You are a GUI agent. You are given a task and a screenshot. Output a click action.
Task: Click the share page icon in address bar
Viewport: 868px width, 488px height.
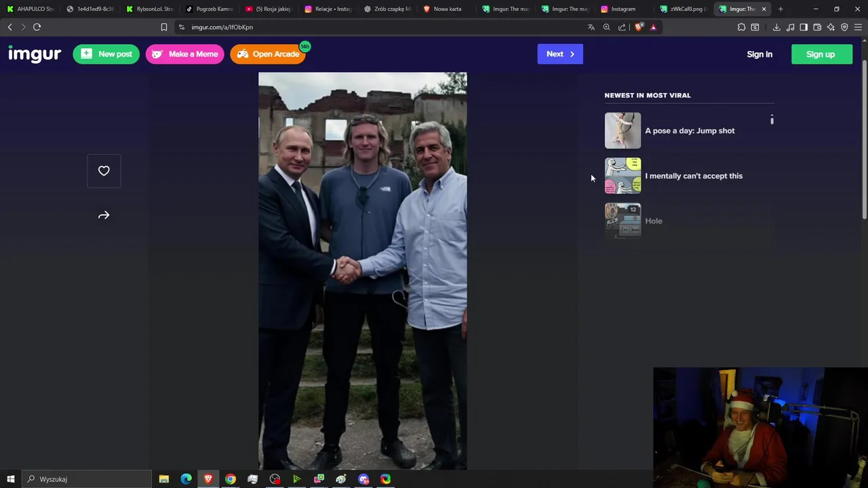pyautogui.click(x=622, y=27)
